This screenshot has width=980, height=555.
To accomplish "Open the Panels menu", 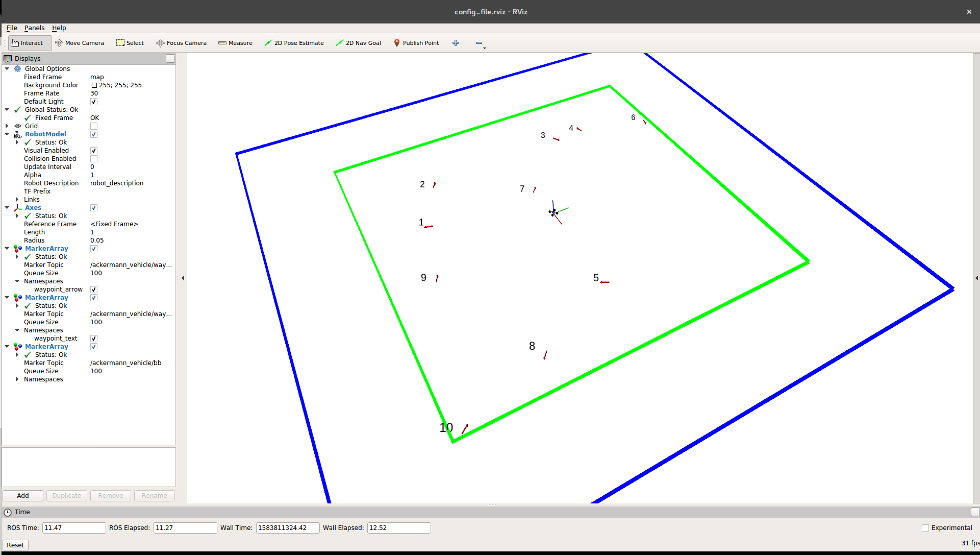I will coord(34,28).
